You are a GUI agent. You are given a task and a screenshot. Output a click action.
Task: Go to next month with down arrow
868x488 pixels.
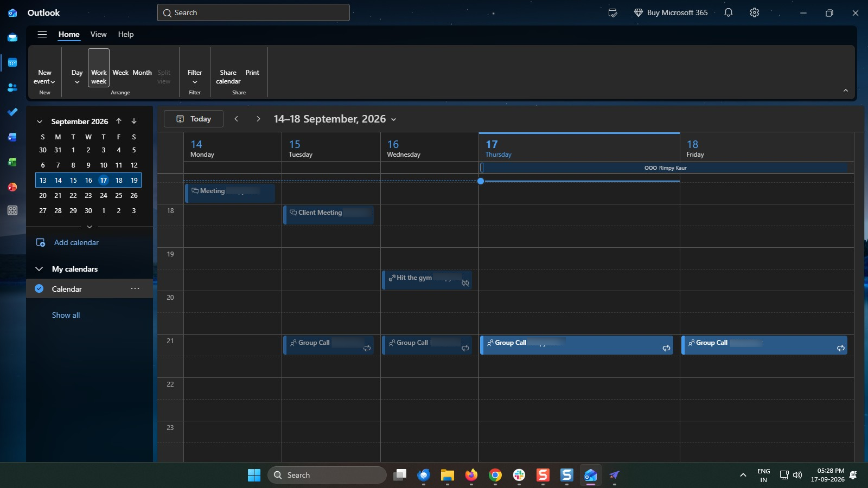point(134,121)
